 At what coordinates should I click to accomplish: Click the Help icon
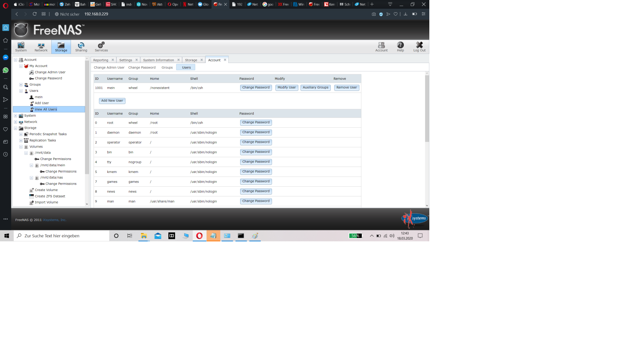[400, 47]
